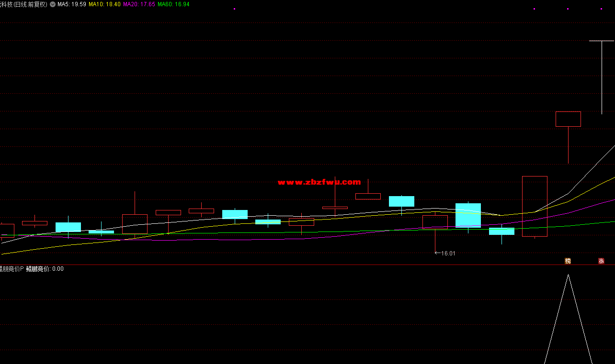Click the white spike peak in indicator panel

click(x=568, y=275)
